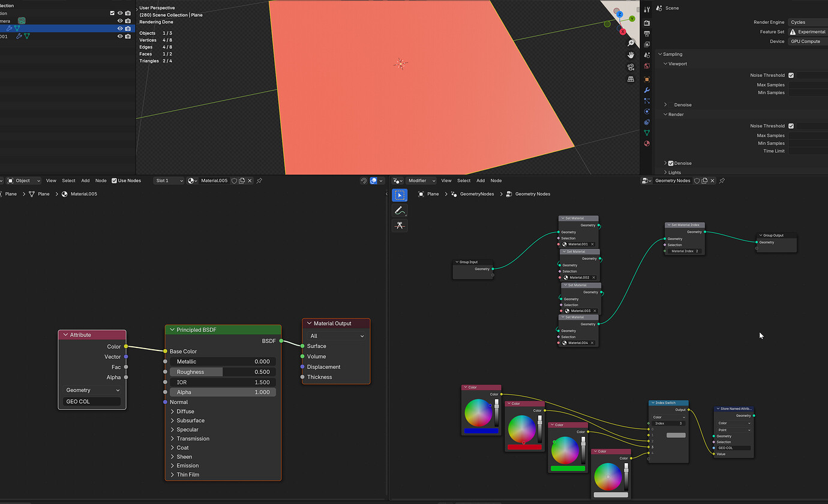Open the View menu in shader editor

coord(51,181)
